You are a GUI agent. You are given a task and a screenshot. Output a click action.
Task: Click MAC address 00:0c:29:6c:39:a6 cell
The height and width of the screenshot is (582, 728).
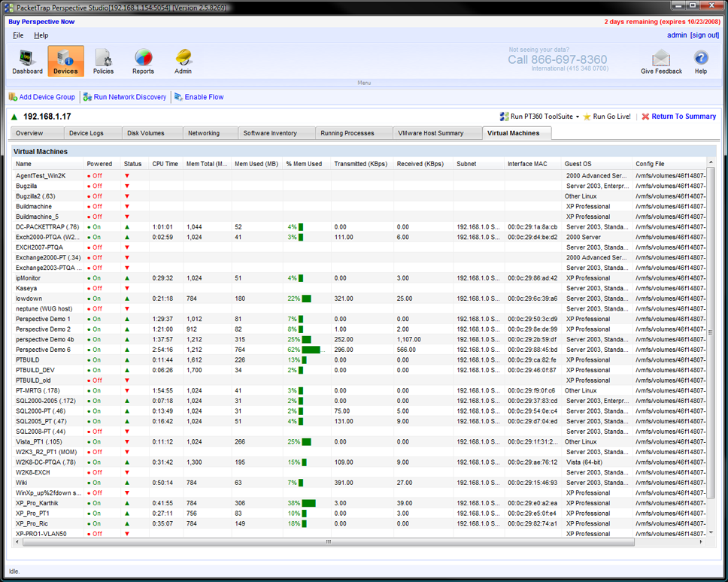[532, 299]
